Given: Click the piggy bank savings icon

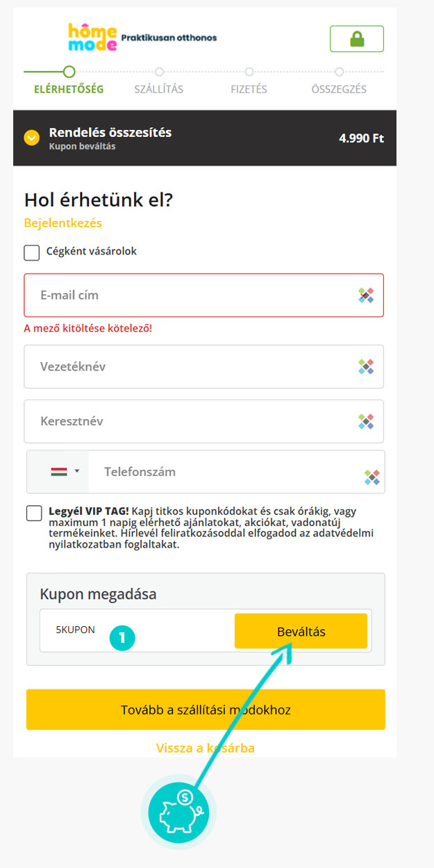Looking at the screenshot, I should point(178,812).
